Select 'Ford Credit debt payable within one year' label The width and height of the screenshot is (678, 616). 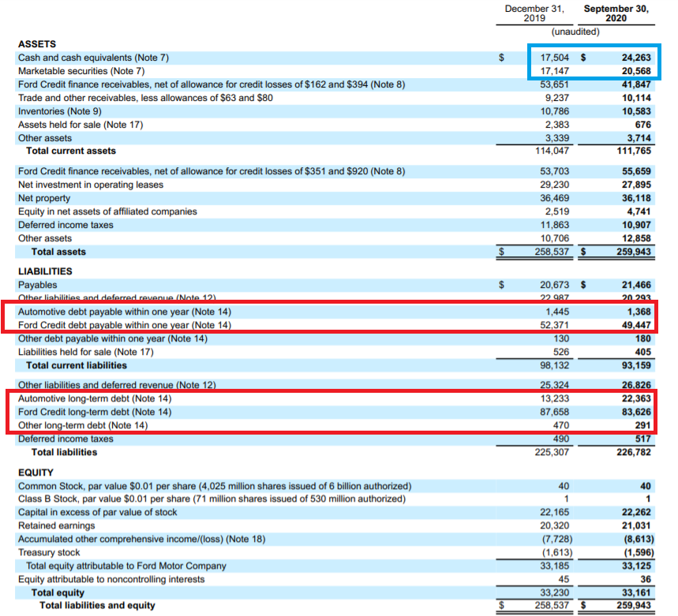[125, 325]
